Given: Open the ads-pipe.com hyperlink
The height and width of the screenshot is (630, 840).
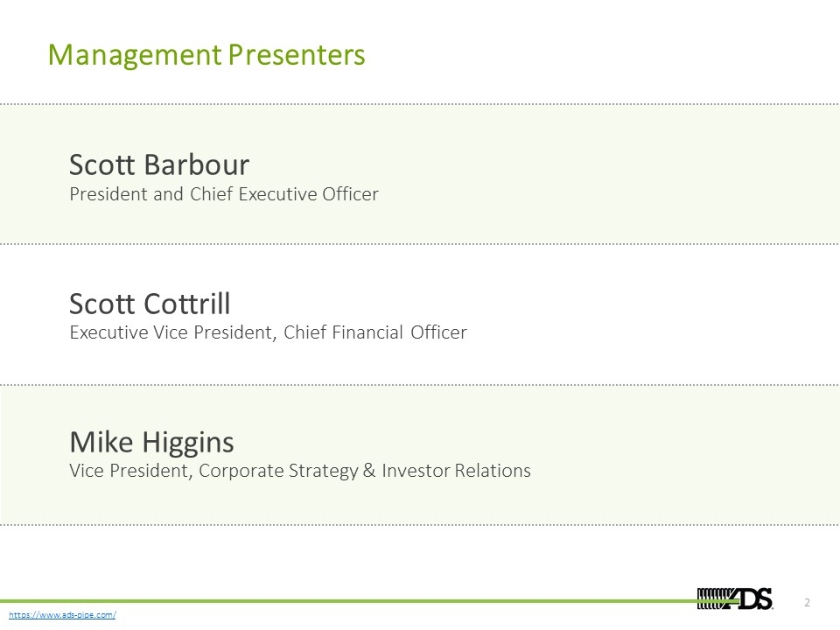Looking at the screenshot, I should (x=62, y=614).
